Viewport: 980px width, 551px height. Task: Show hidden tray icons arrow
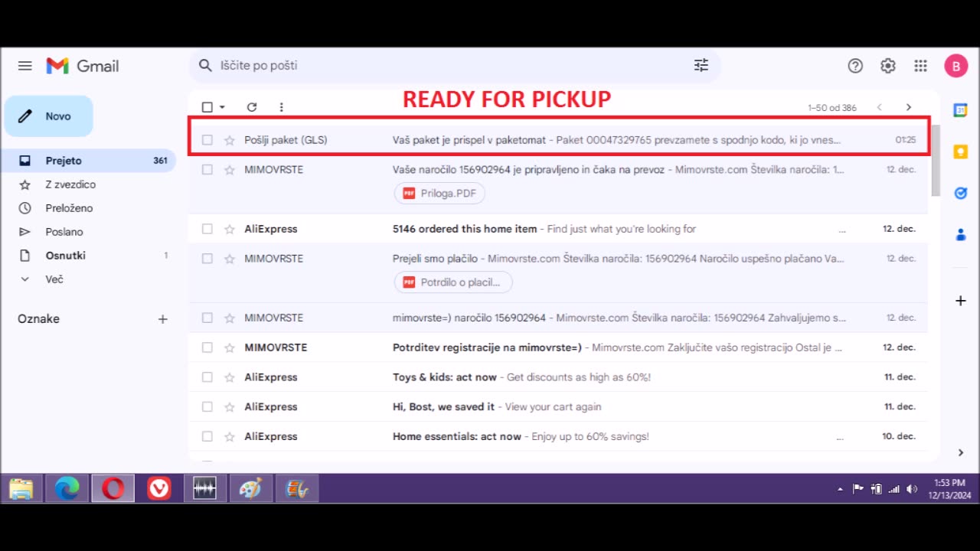point(840,489)
